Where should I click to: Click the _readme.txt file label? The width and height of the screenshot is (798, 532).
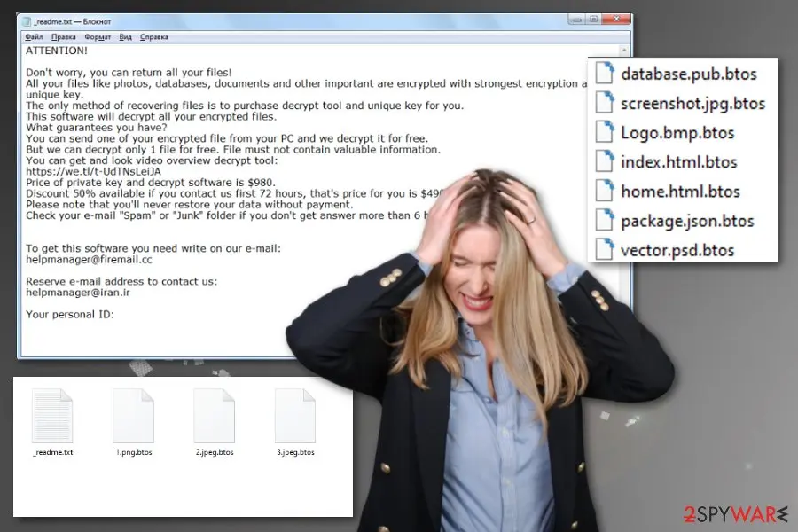click(x=53, y=452)
